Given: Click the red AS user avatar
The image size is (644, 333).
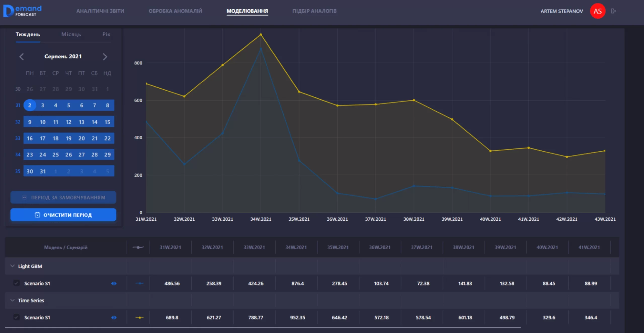Looking at the screenshot, I should click(597, 11).
